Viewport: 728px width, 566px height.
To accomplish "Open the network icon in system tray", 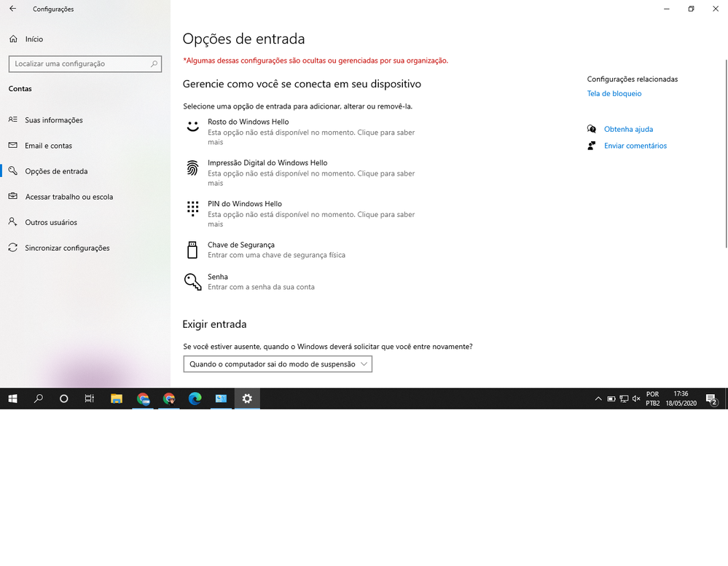I will (624, 398).
